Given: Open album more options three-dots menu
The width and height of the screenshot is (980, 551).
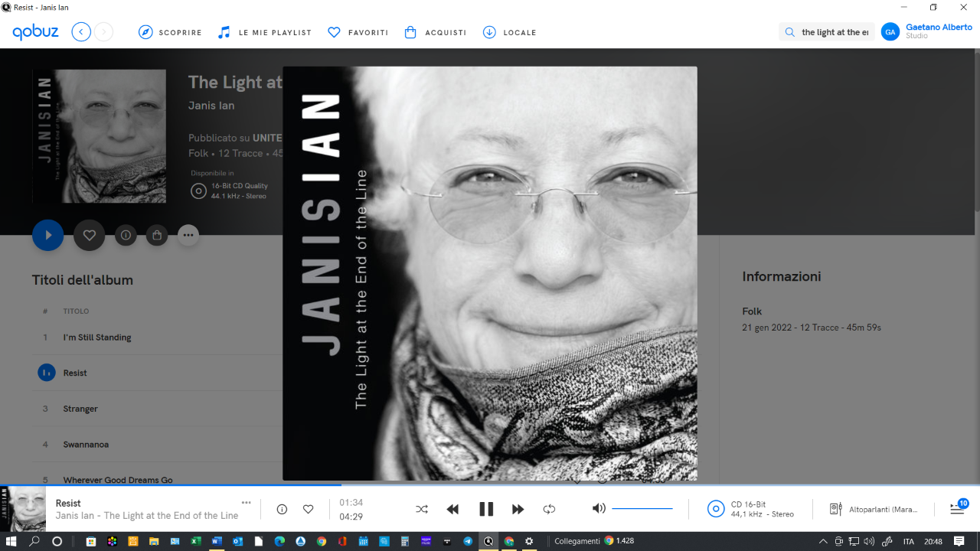Looking at the screenshot, I should tap(188, 235).
